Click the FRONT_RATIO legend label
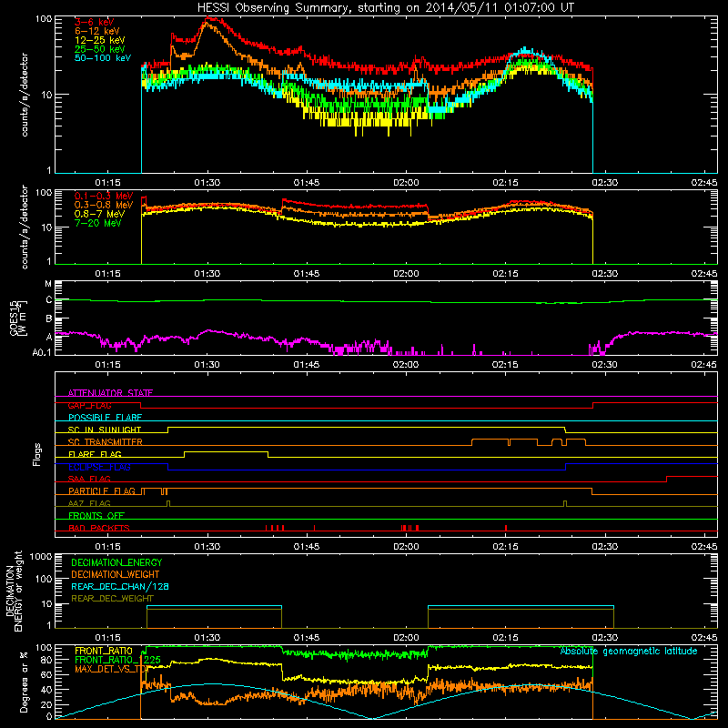The image size is (728, 728). pyautogui.click(x=104, y=652)
